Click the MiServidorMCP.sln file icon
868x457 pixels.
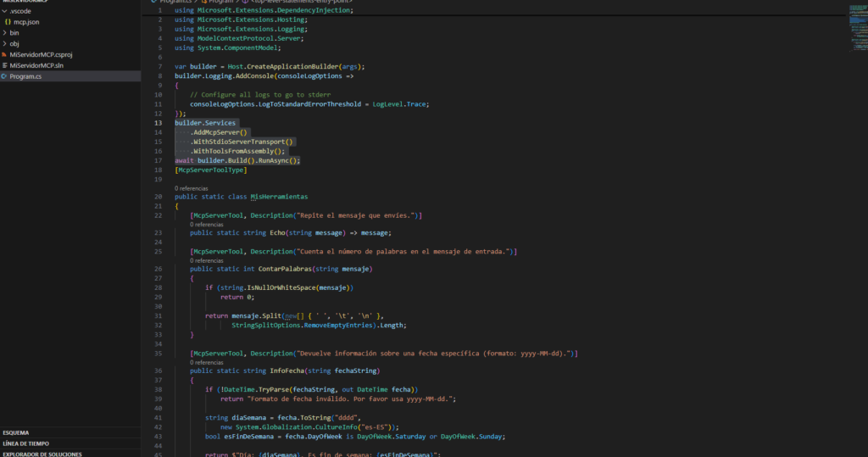(x=4, y=65)
